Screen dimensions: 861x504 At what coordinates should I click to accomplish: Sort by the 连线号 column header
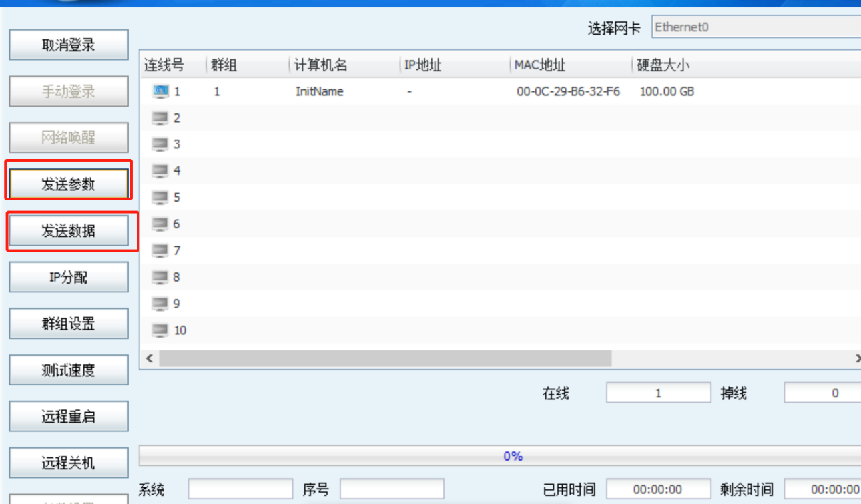point(164,65)
